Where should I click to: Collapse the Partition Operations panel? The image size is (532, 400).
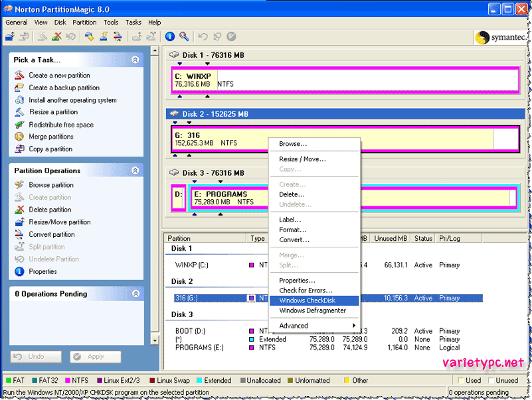pyautogui.click(x=135, y=170)
